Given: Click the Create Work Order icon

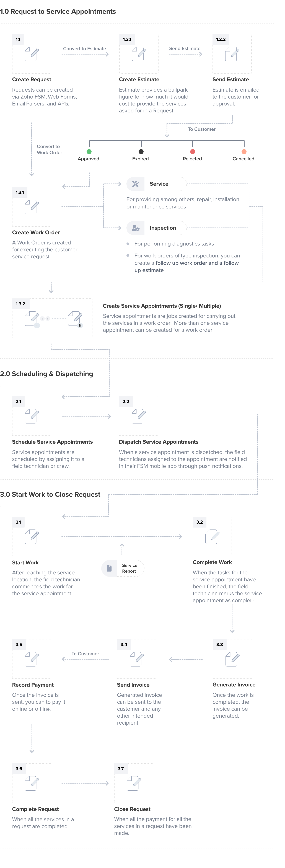Looking at the screenshot, I should 32,207.
